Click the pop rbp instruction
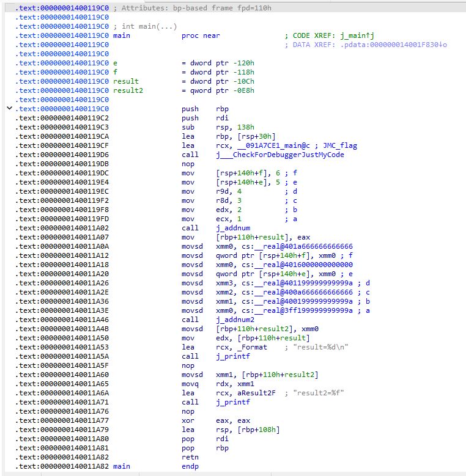The image size is (466, 476). click(x=205, y=448)
